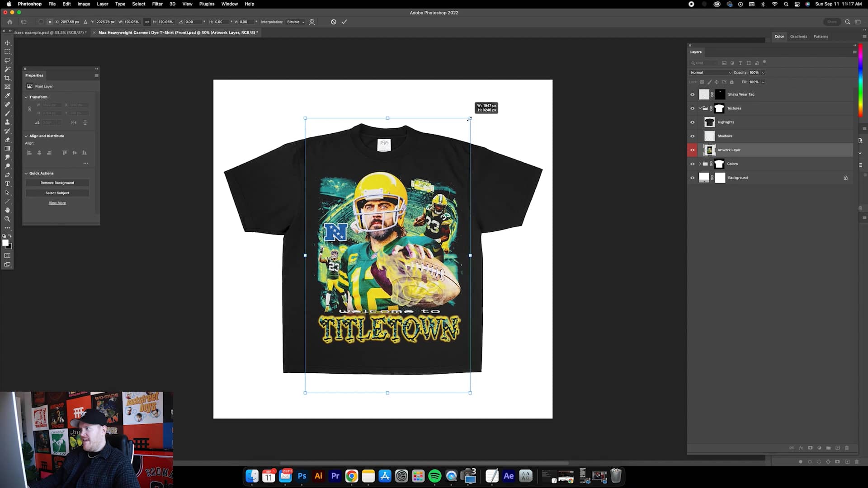
Task: Select the Crop tool
Action: [7, 78]
